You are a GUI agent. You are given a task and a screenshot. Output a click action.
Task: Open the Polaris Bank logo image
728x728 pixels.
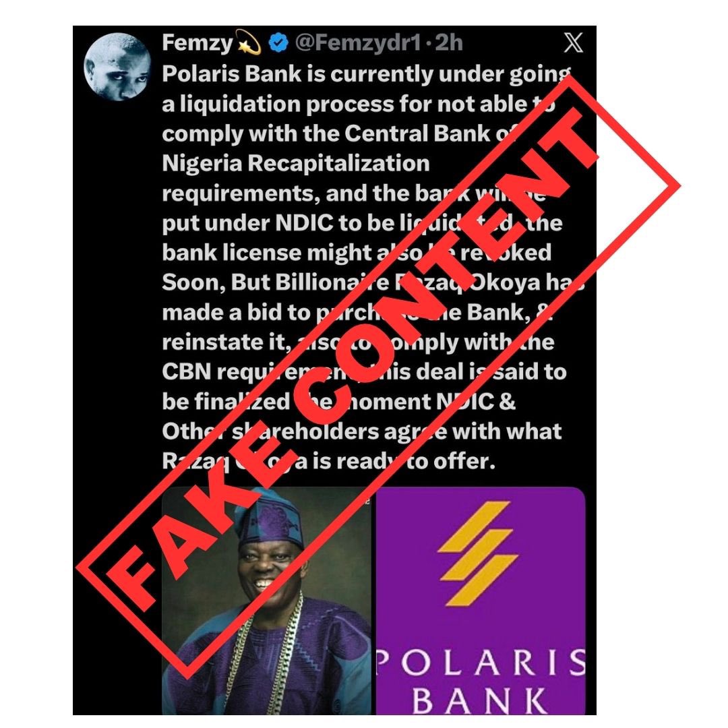coord(481,601)
